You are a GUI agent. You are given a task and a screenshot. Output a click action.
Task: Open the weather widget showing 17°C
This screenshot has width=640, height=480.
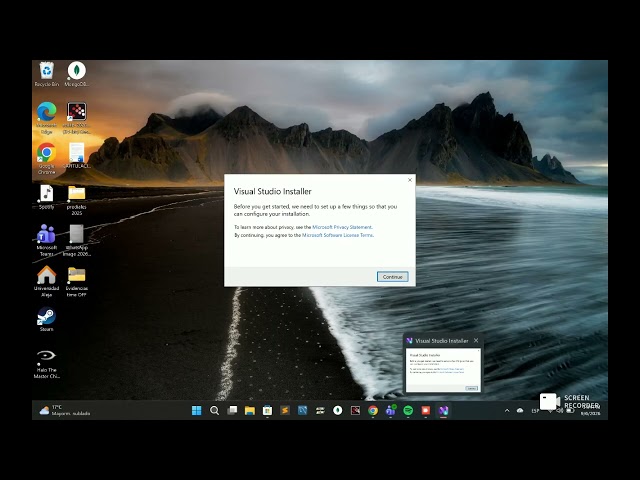click(x=64, y=411)
